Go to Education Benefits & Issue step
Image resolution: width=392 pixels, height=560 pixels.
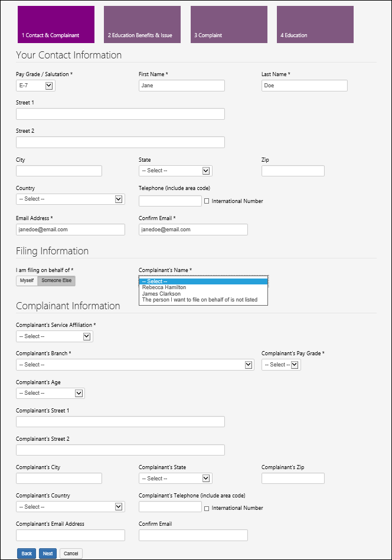click(x=142, y=25)
